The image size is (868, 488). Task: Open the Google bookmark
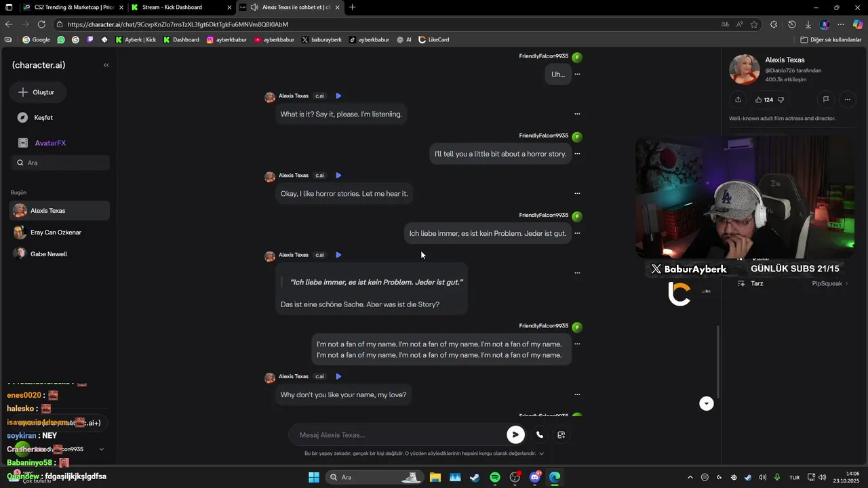pos(37,40)
